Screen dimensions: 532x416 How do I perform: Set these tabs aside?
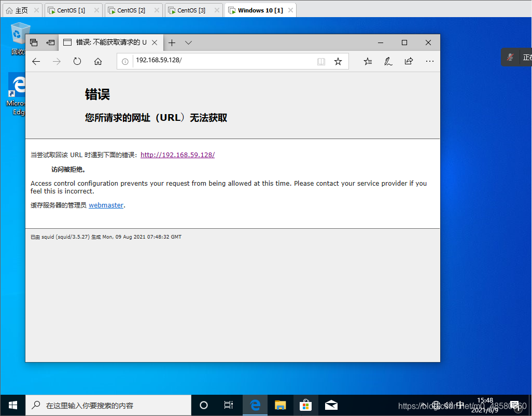(x=50, y=43)
